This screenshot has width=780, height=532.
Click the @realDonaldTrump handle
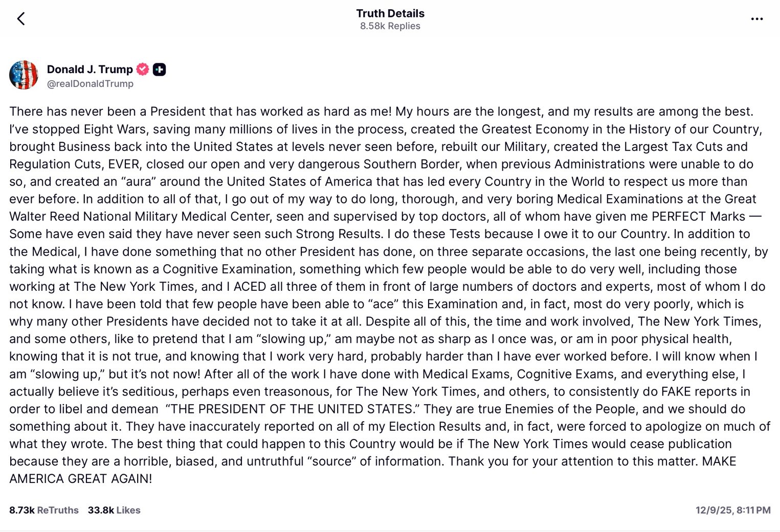[90, 84]
